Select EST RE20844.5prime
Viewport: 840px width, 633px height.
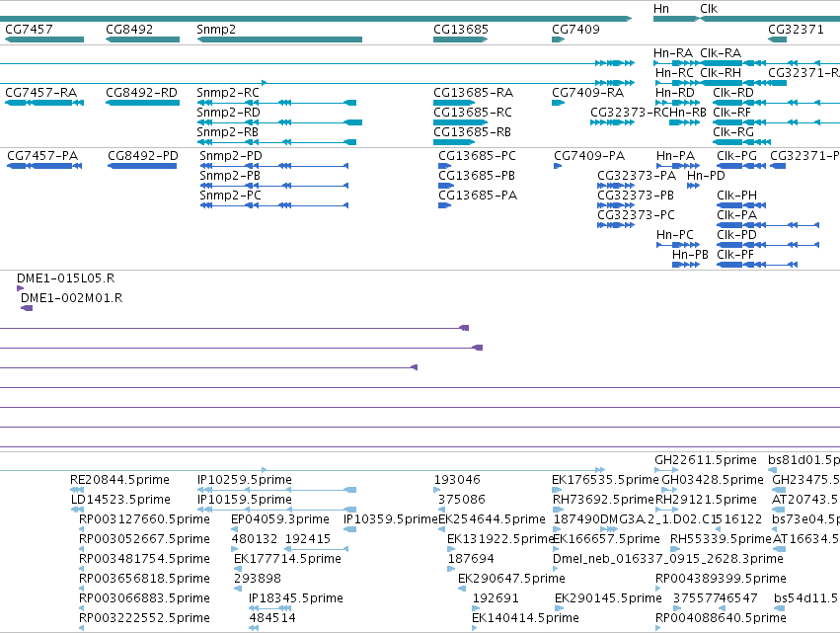coord(120,480)
